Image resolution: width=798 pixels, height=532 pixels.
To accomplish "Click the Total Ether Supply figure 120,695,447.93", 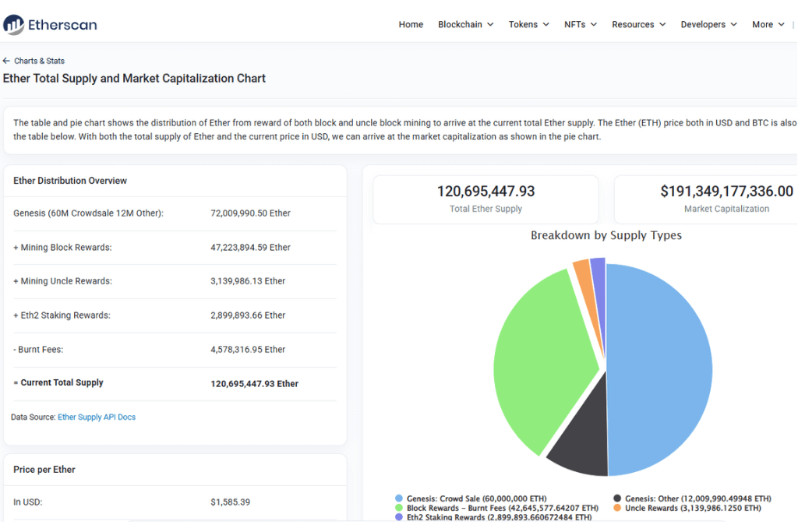I will point(486,192).
